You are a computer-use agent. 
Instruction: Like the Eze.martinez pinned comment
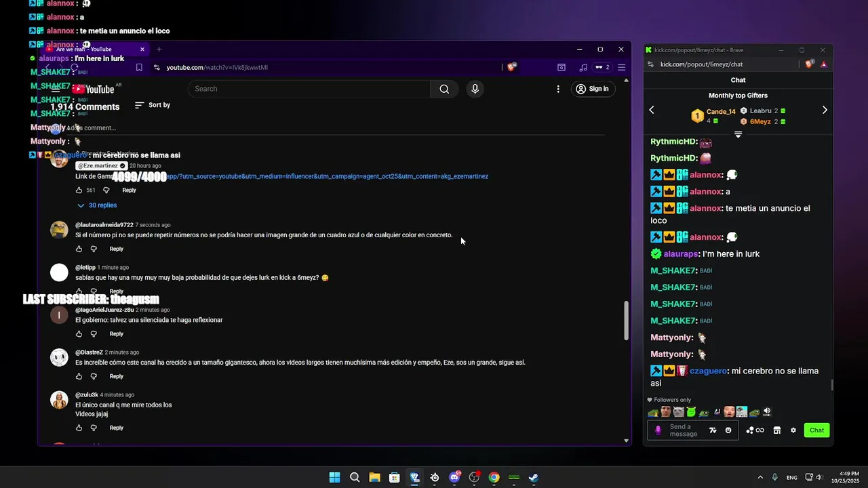tap(79, 190)
